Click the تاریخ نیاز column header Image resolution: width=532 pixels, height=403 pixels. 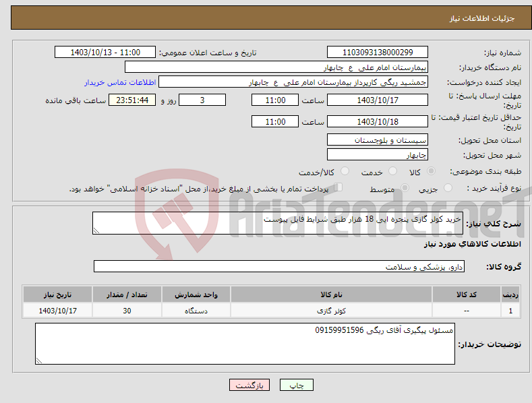[58, 294]
